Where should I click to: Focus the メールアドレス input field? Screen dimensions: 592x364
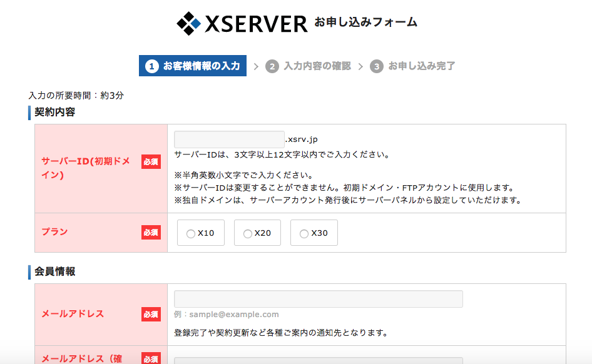(x=319, y=299)
